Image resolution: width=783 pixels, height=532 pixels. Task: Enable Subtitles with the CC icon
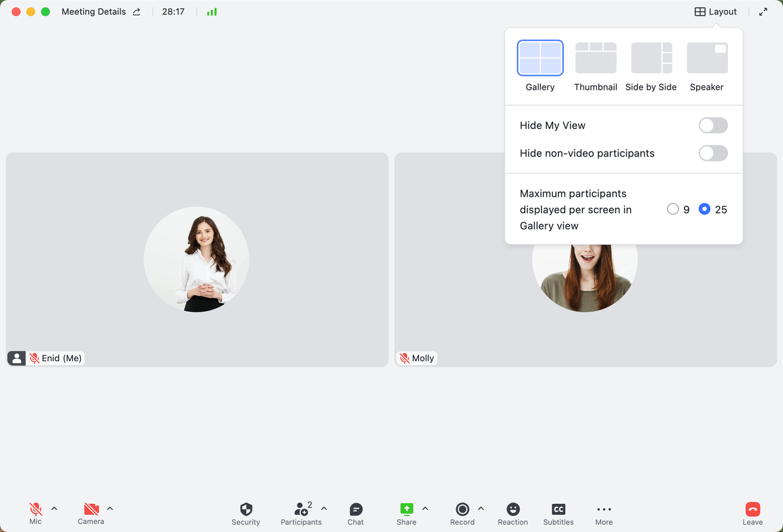[558, 509]
